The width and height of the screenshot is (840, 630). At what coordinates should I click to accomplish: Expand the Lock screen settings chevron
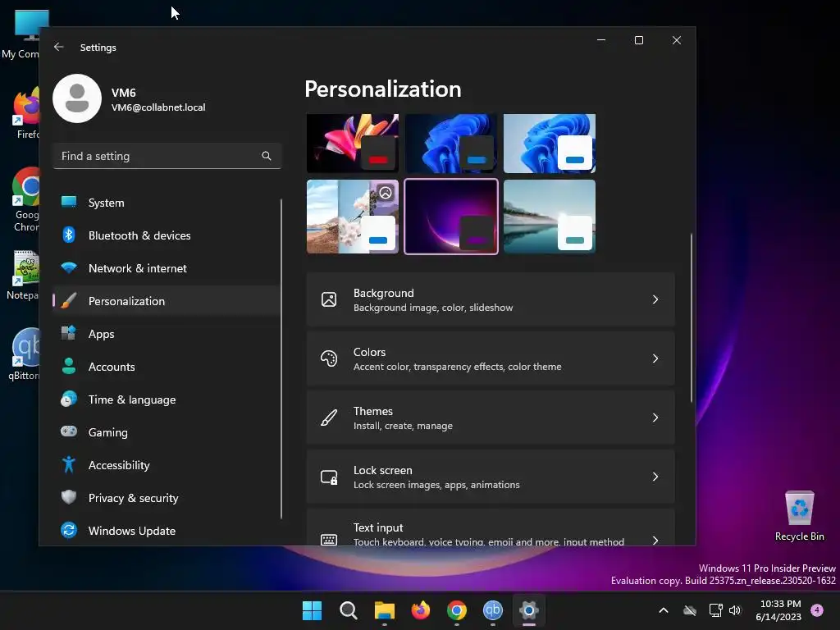click(655, 477)
